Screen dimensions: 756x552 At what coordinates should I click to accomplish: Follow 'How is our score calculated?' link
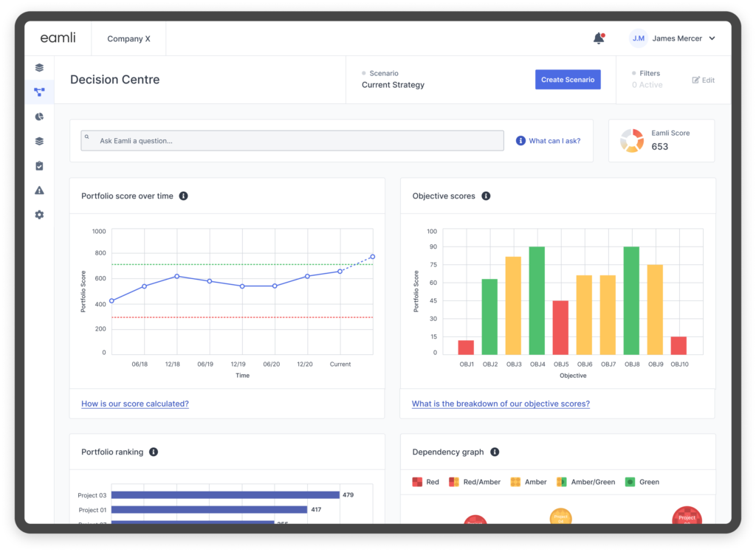click(x=135, y=404)
